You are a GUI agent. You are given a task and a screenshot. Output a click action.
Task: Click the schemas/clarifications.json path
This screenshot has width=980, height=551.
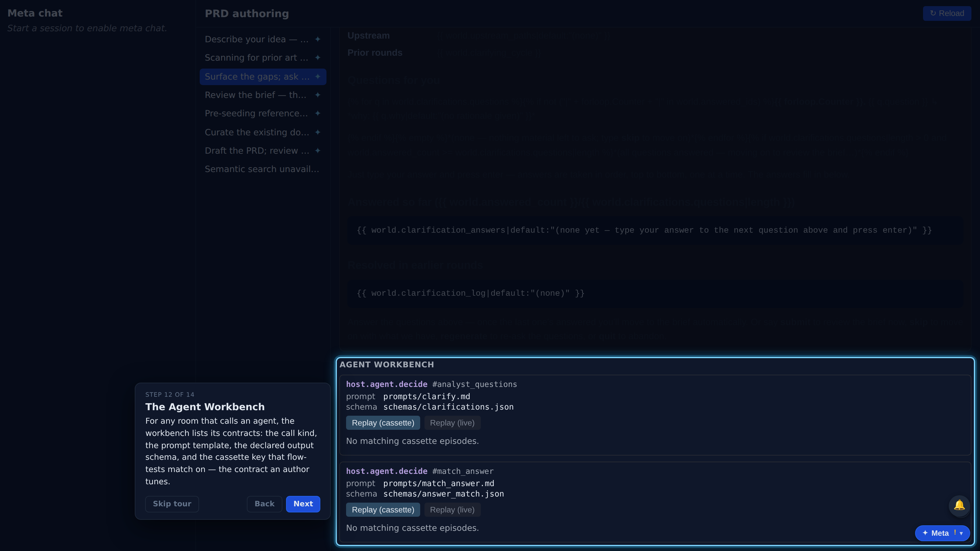coord(448,407)
